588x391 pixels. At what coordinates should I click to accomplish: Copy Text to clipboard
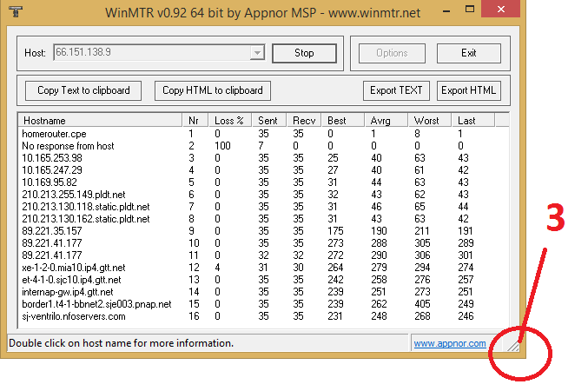pyautogui.click(x=83, y=90)
